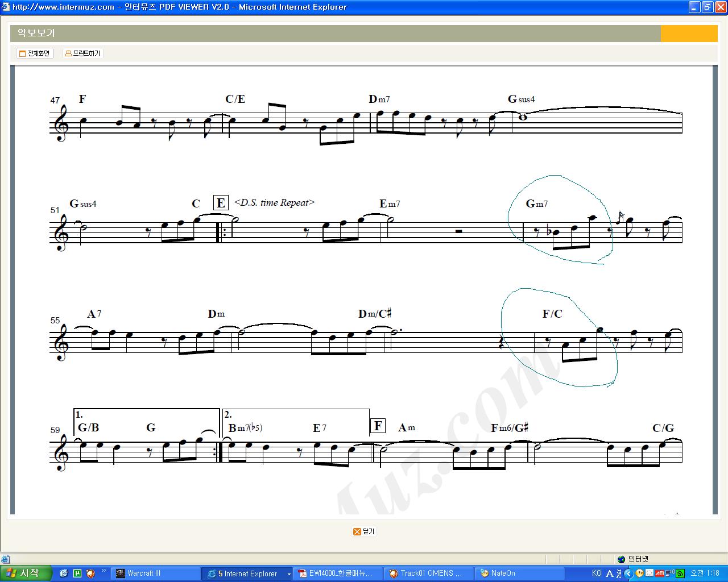Click the Dm/C# chord label
Viewport: 728px width, 582px height.
(375, 314)
